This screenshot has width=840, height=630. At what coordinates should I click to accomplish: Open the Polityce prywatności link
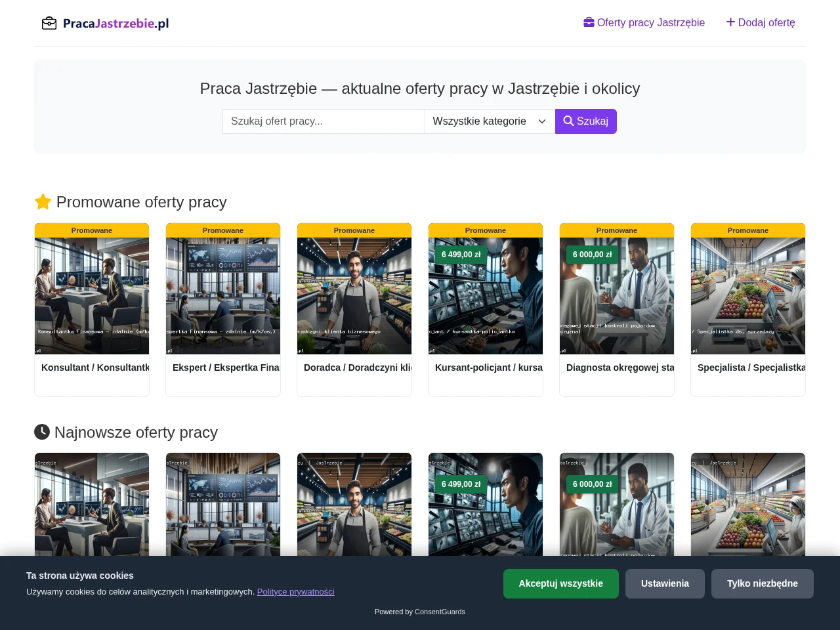click(296, 591)
